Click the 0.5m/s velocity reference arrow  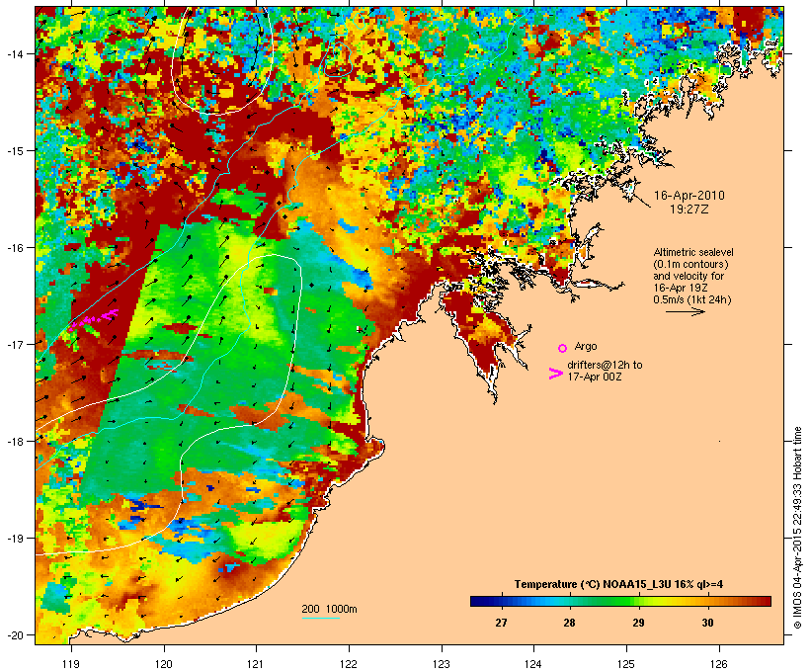[x=686, y=311]
